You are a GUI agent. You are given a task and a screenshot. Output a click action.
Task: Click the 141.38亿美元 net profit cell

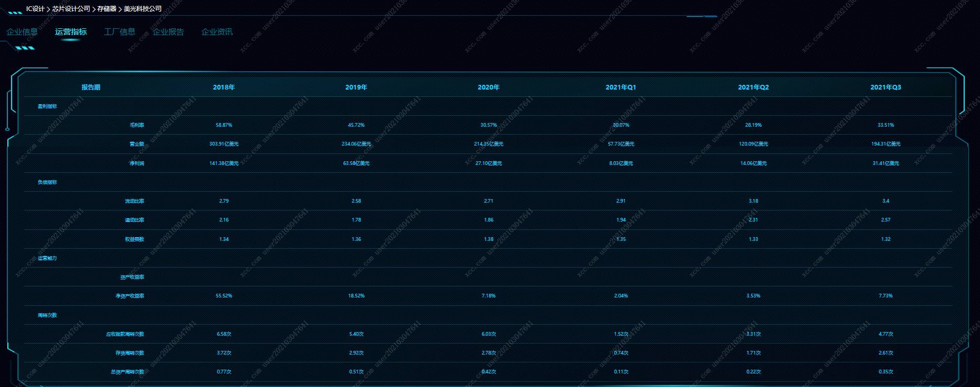pos(224,163)
